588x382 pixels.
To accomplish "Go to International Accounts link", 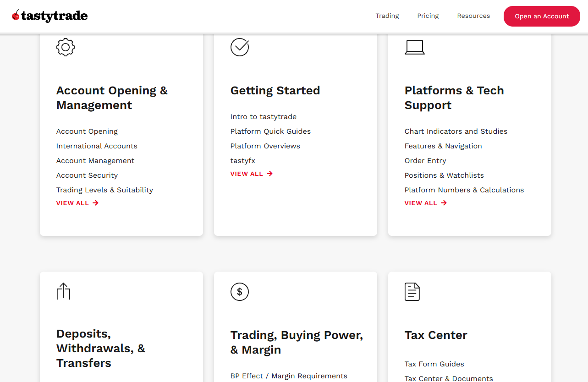I will click(97, 146).
